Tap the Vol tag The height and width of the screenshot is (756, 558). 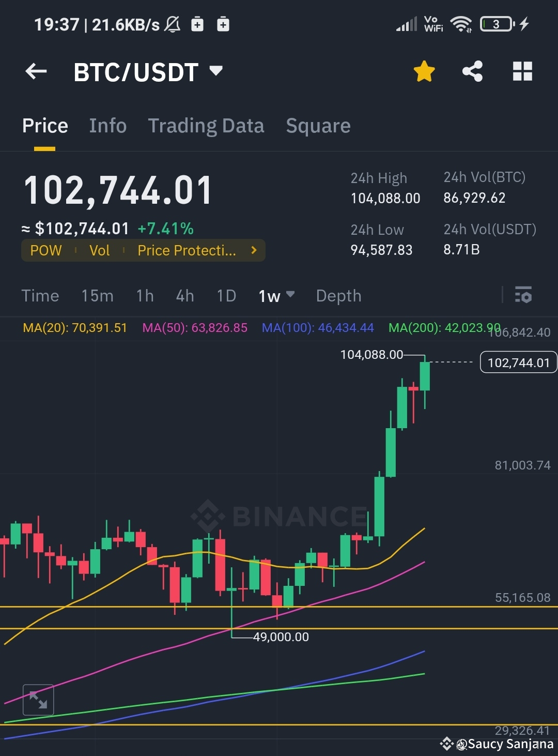99,250
